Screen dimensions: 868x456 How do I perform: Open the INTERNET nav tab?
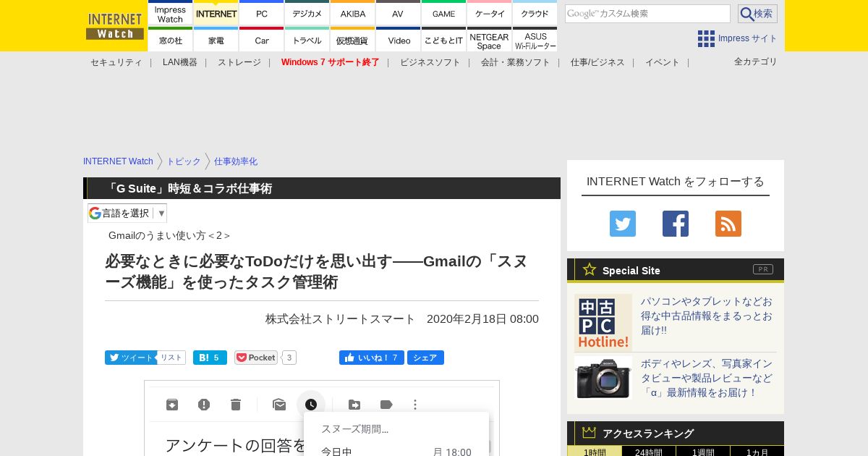[x=216, y=13]
